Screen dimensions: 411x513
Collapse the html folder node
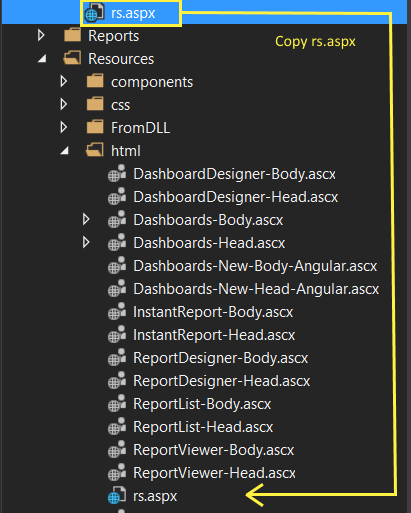click(x=65, y=151)
